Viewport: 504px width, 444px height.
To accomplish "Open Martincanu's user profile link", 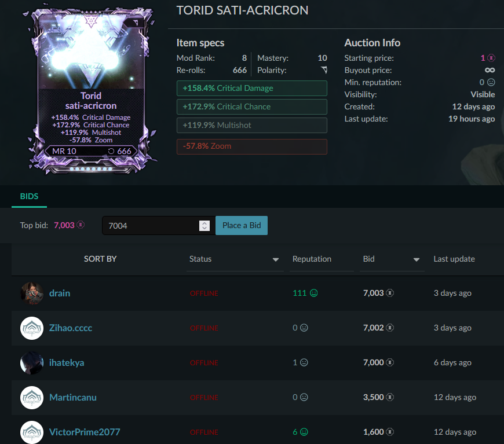I will click(x=73, y=397).
